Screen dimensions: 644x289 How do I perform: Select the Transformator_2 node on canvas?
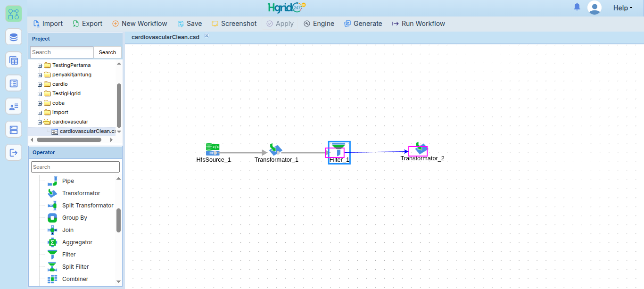click(x=421, y=149)
